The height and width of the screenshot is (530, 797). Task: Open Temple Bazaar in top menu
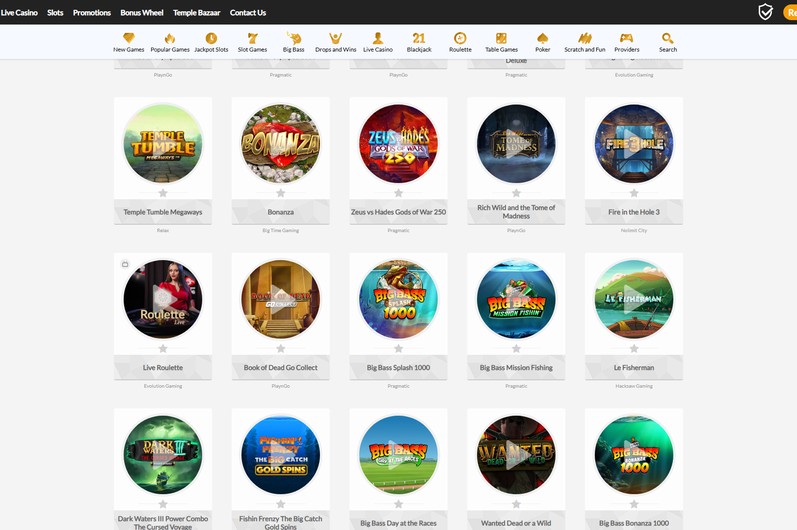(x=196, y=13)
